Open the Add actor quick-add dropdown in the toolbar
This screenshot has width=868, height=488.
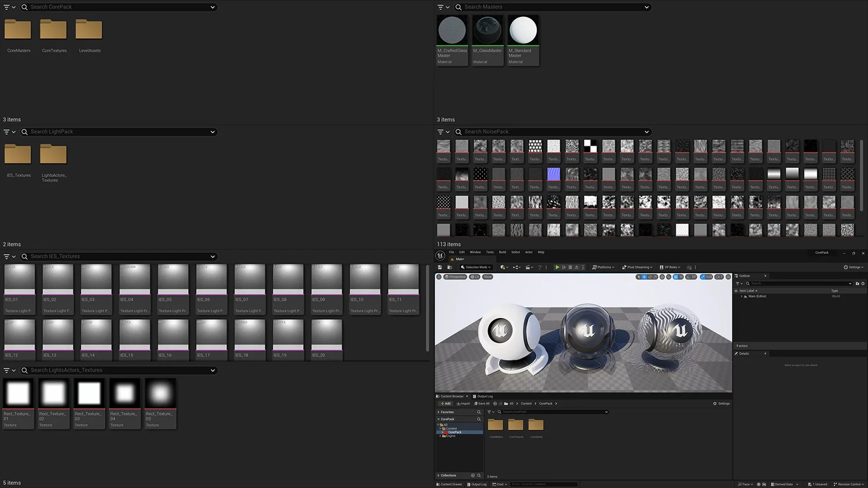[x=504, y=267]
